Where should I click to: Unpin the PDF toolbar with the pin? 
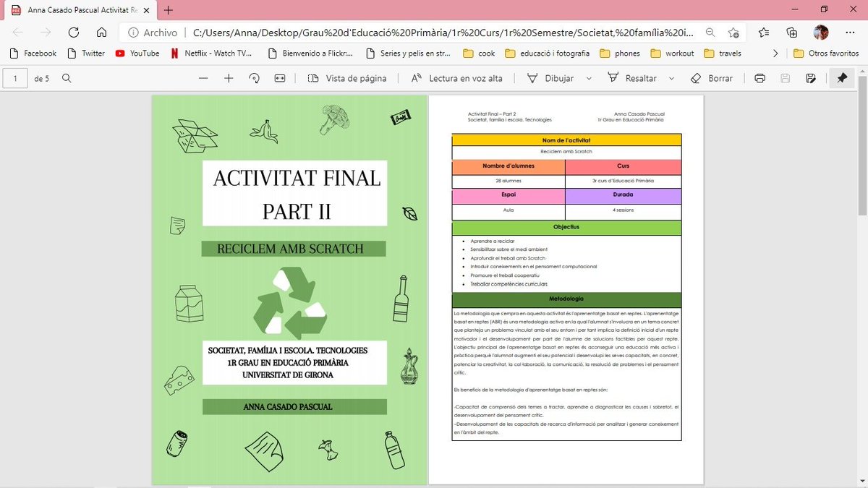[842, 78]
